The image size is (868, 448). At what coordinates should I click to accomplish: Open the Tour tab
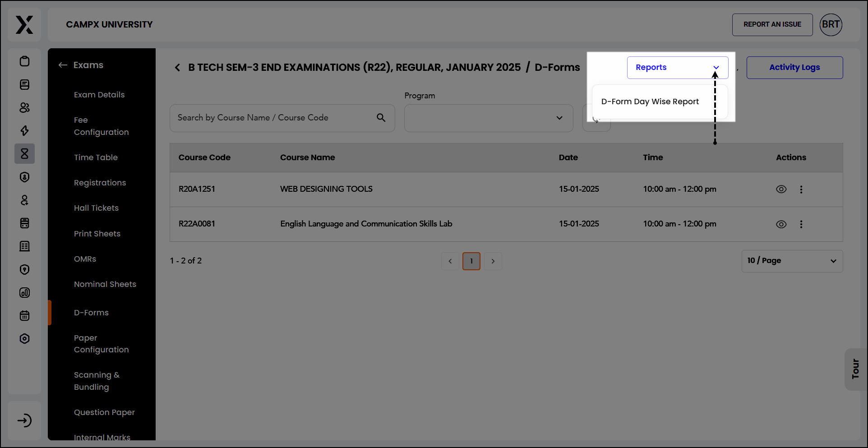855,369
